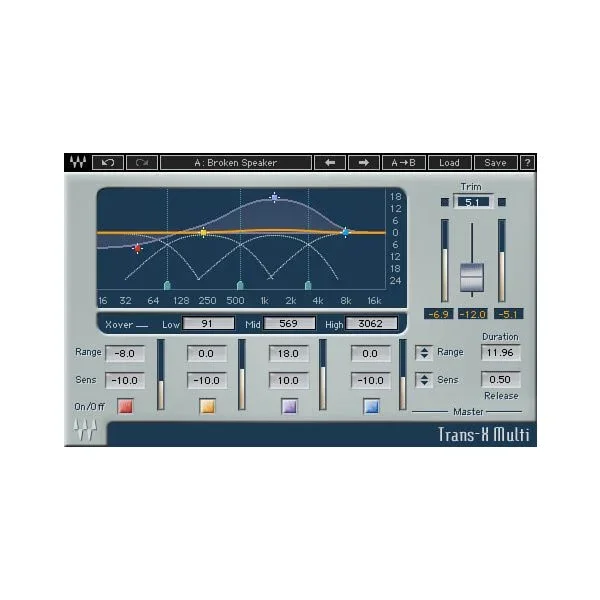Select the purple high-mid band marker on graph

(274, 197)
